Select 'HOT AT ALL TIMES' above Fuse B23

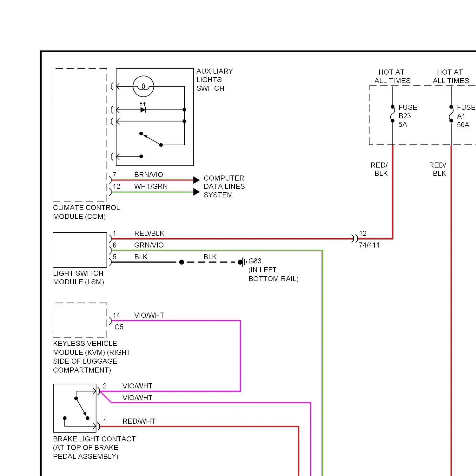click(x=392, y=76)
